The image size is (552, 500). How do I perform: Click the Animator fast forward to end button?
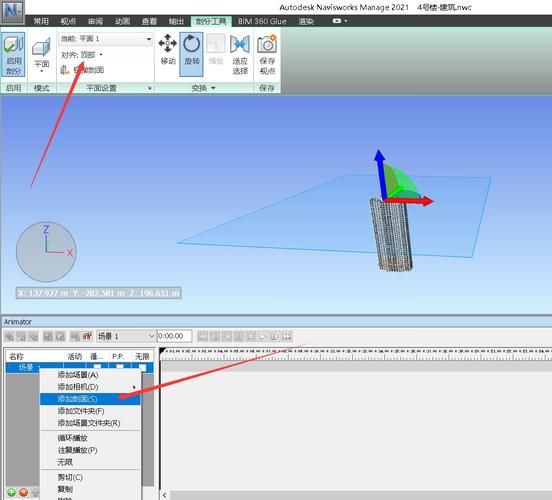(287, 337)
